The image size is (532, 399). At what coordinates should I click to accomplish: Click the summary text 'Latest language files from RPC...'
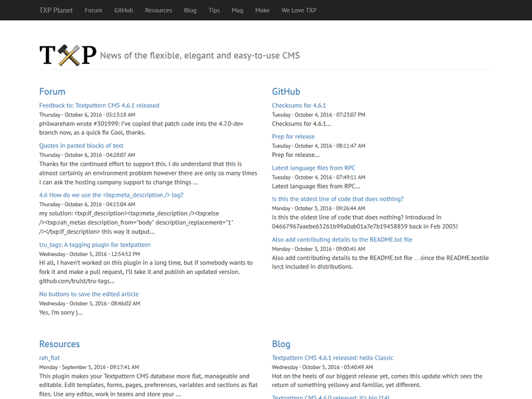[316, 186]
